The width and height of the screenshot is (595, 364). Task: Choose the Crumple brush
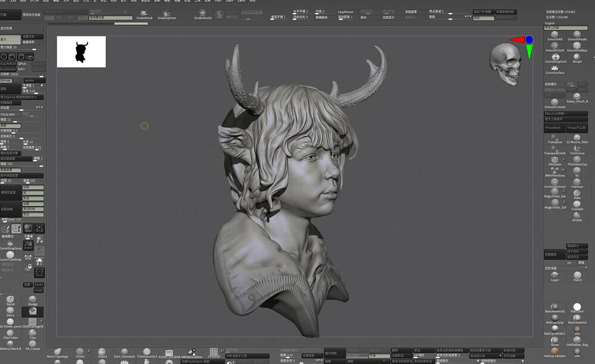point(577,206)
